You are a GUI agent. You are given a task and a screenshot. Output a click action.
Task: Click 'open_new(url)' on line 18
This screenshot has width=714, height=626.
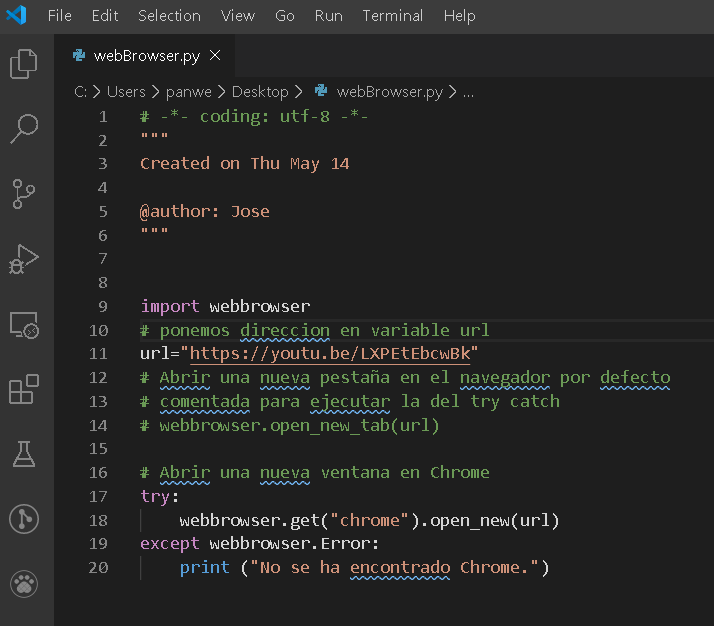click(x=495, y=520)
